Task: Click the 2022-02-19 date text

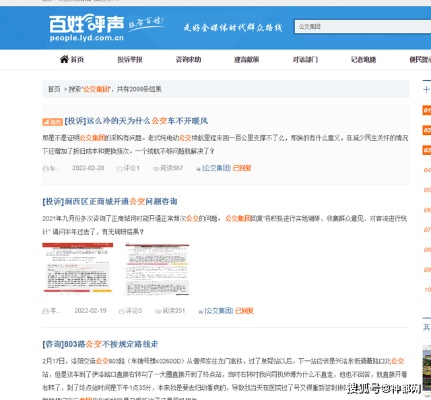Action: pos(90,311)
